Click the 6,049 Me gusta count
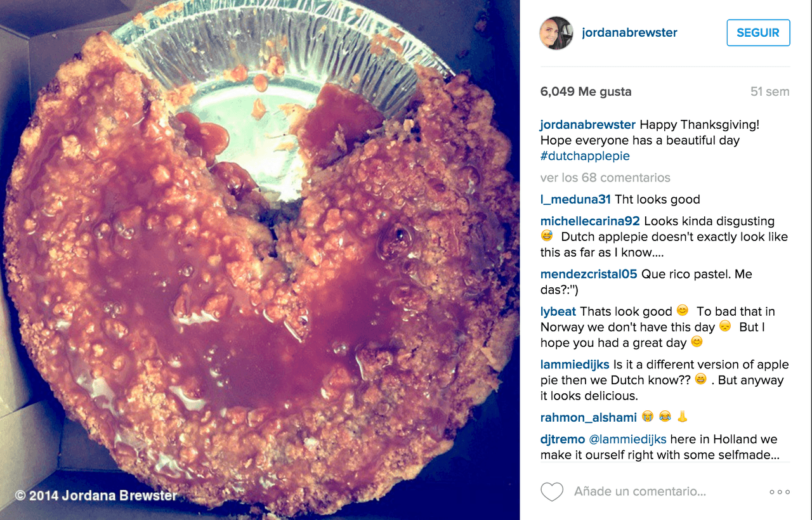The height and width of the screenshot is (520, 812). click(x=586, y=92)
